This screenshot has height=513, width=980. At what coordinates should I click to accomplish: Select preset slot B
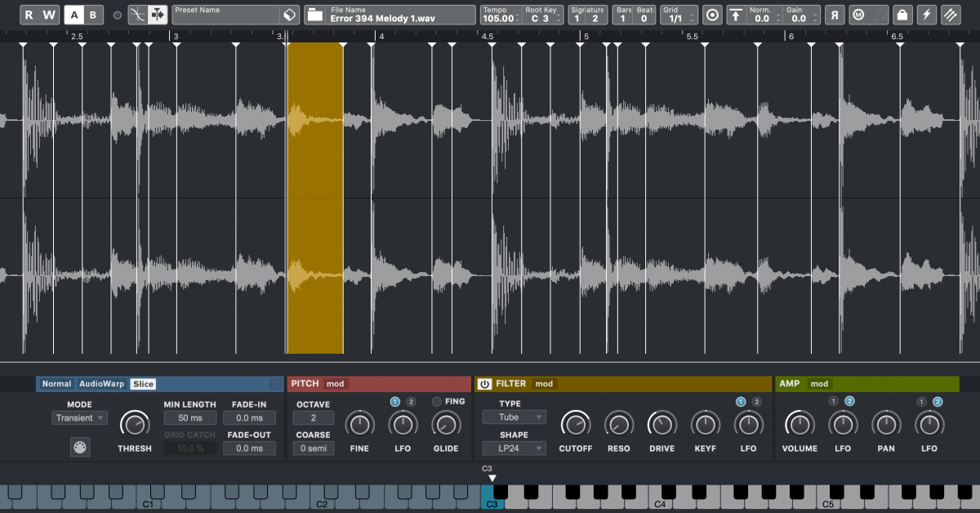(x=93, y=15)
